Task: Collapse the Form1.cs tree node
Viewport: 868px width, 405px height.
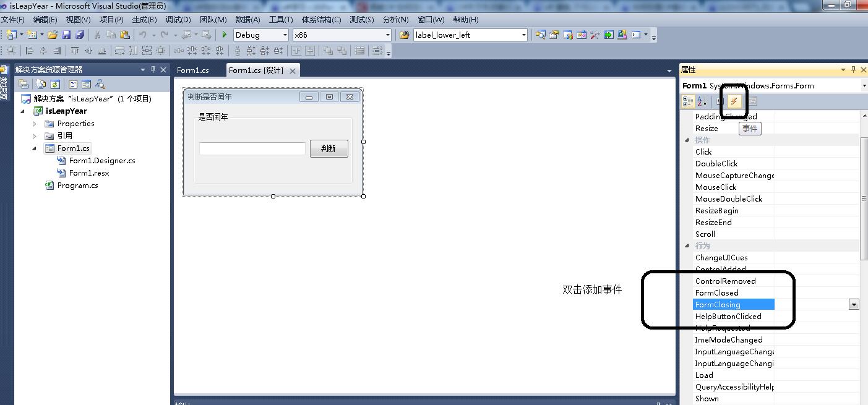Action: coord(35,148)
